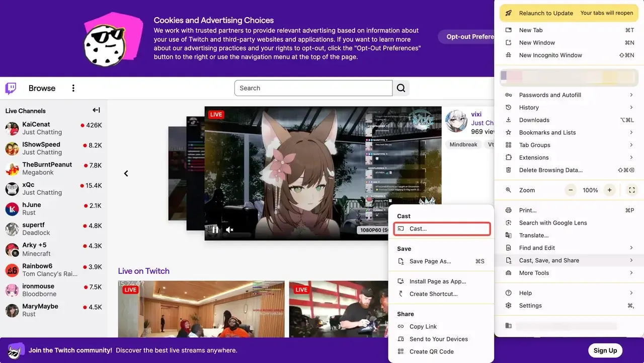Click supertf Deadlock channel row

point(54,229)
